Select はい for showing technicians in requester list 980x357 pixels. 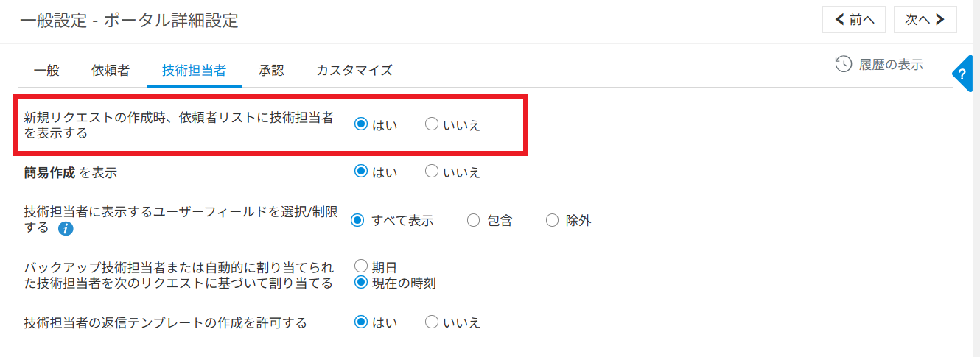point(361,124)
